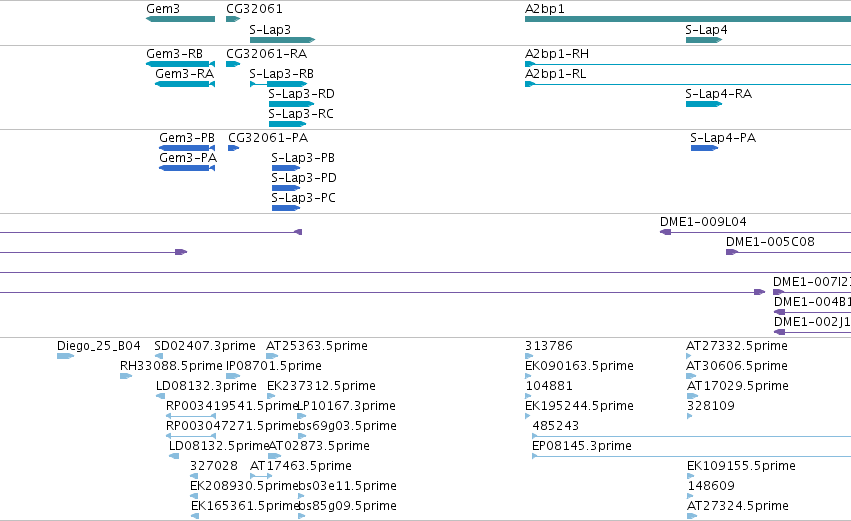Select the S-Lap3-PD protein label

coord(304,178)
